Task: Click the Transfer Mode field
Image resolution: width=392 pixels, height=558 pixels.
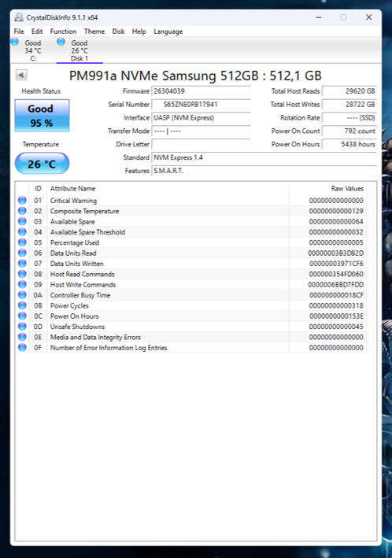Action: point(202,131)
